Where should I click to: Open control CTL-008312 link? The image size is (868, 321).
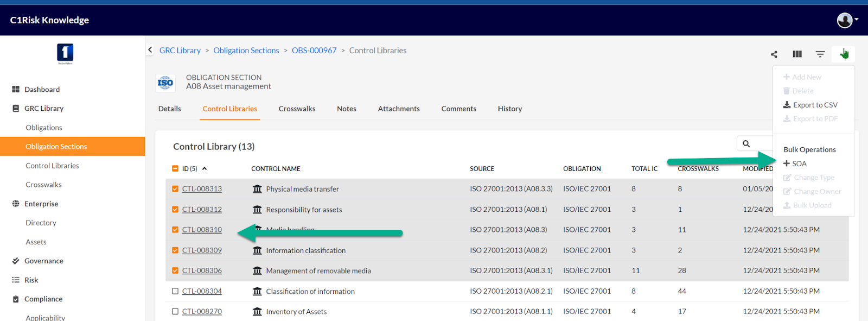pos(202,209)
